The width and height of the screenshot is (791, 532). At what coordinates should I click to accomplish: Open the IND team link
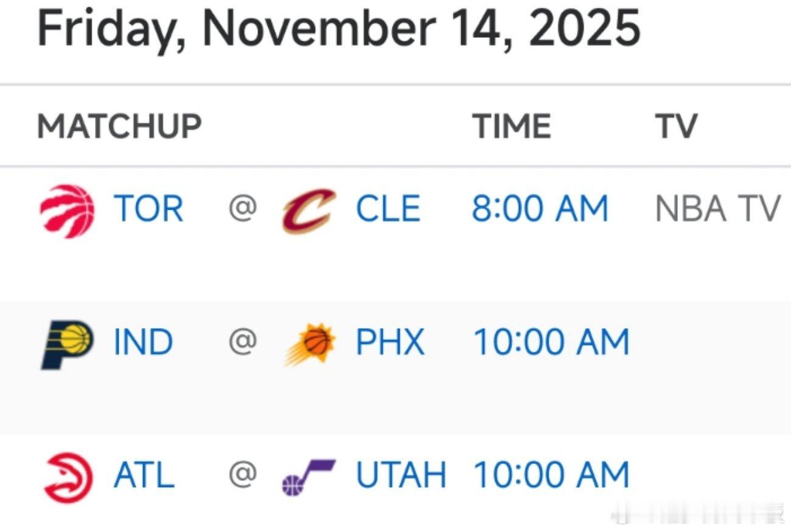(x=143, y=342)
